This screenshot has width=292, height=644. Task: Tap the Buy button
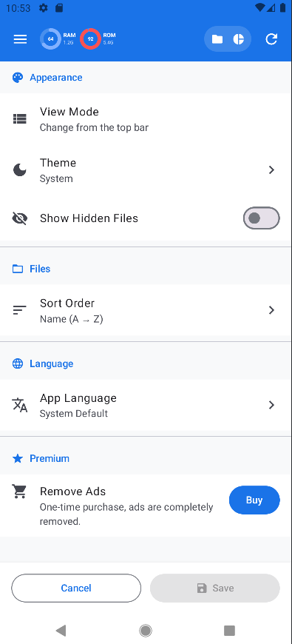point(254,500)
